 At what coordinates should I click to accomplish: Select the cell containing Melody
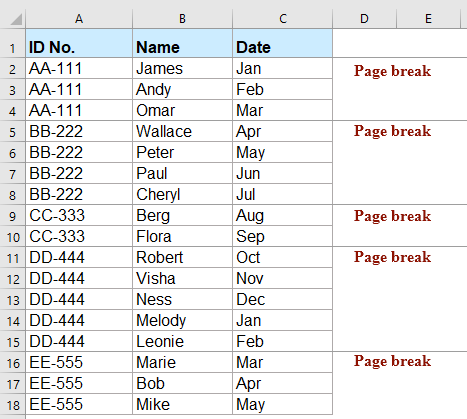[x=182, y=320]
